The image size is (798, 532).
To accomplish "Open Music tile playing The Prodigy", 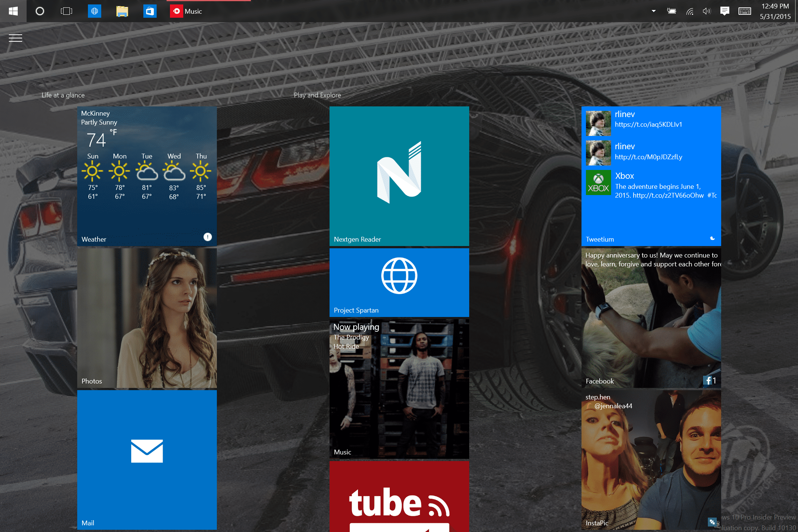I will 399,389.
